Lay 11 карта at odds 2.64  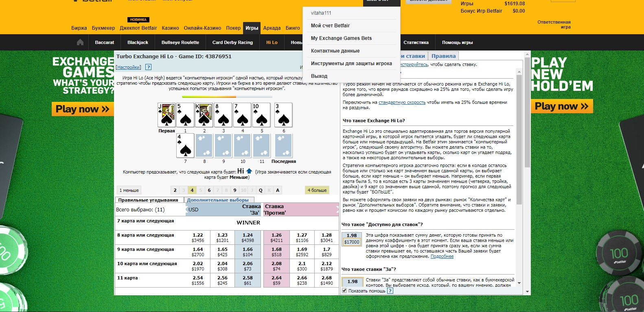[x=276, y=280]
